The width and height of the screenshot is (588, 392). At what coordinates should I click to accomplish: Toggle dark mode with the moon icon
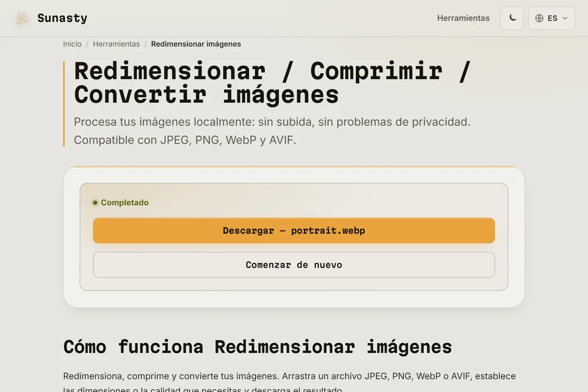(512, 18)
